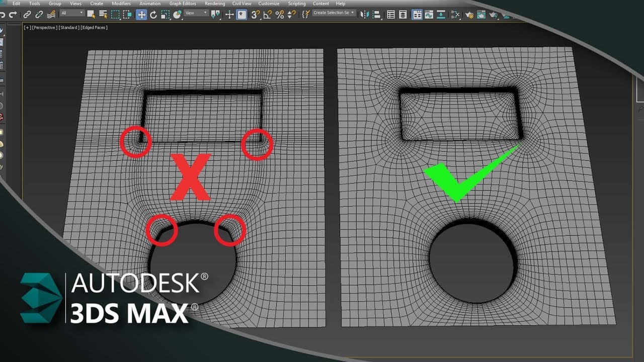The image size is (644, 362).
Task: Toggle Keyboard Shortcut Override button
Action: (242, 15)
